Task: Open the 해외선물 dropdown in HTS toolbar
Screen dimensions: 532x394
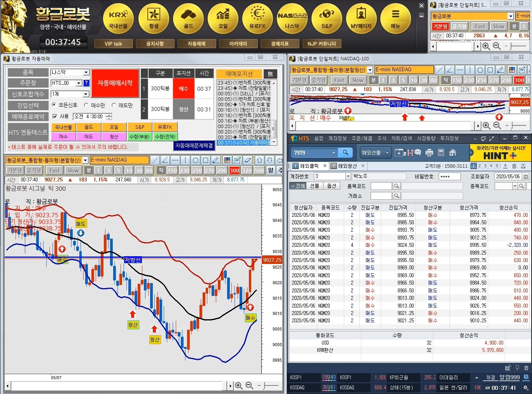Action: 375,153
